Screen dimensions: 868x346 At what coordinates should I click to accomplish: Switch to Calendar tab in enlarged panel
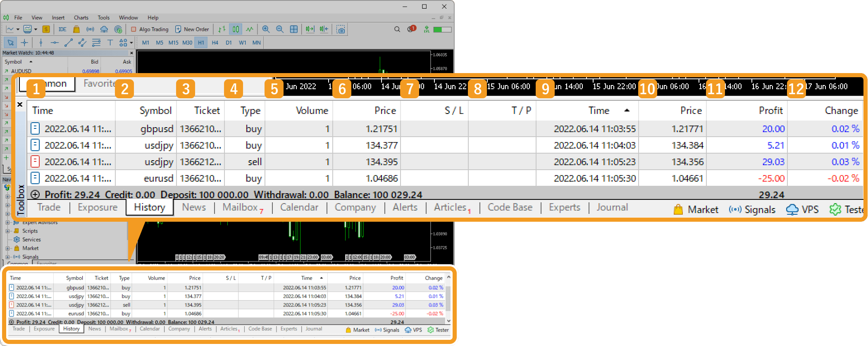pos(299,207)
